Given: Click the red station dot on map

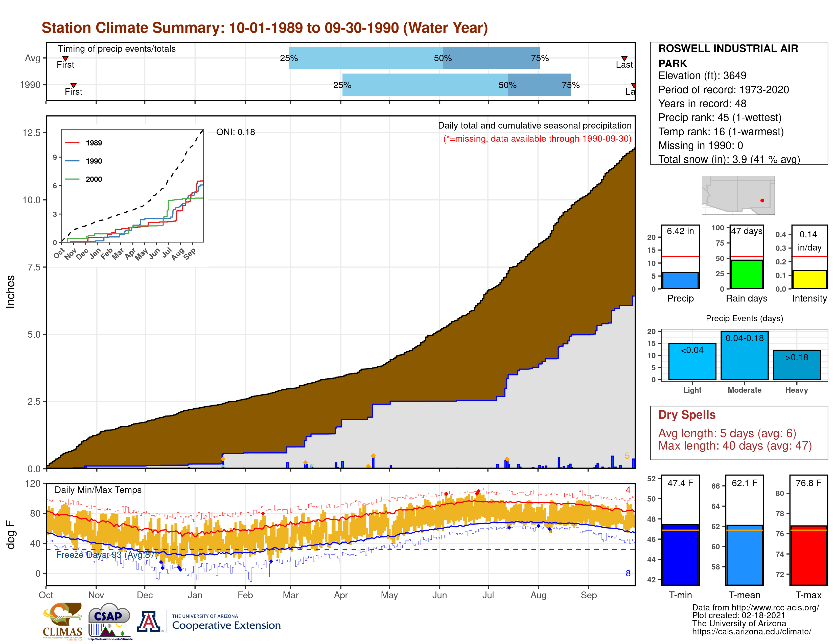Looking at the screenshot, I should pyautogui.click(x=762, y=200).
